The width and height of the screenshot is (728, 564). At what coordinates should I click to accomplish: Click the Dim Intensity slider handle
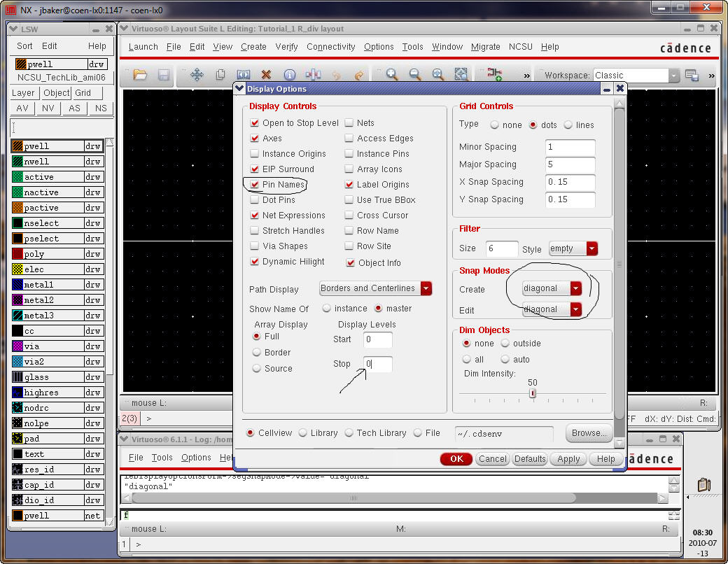pos(533,393)
